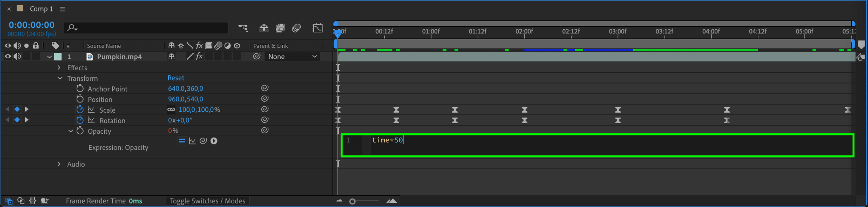
Task: Click the Opacity value 0%
Action: pos(173,131)
